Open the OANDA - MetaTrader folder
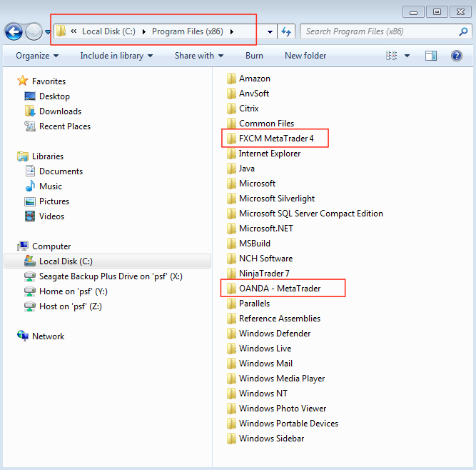This screenshot has height=470, width=476. point(279,289)
